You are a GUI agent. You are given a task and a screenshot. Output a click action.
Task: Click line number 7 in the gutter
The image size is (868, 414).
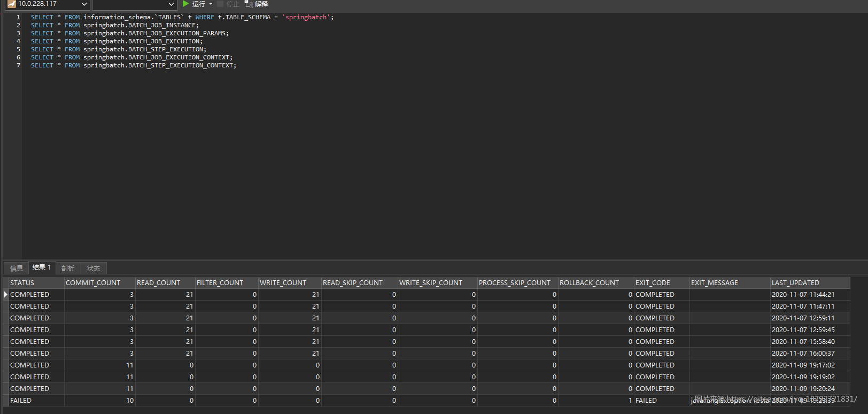(x=18, y=65)
